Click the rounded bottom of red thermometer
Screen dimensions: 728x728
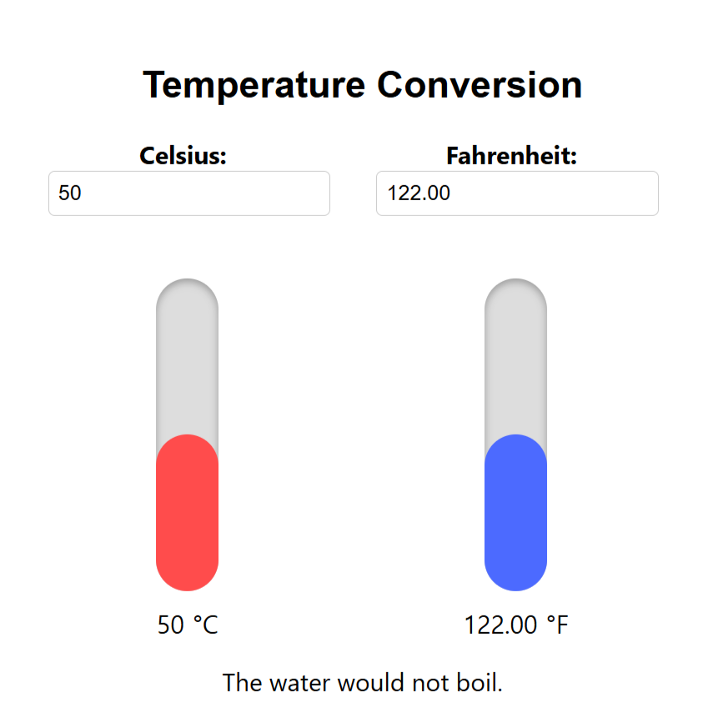click(x=187, y=577)
